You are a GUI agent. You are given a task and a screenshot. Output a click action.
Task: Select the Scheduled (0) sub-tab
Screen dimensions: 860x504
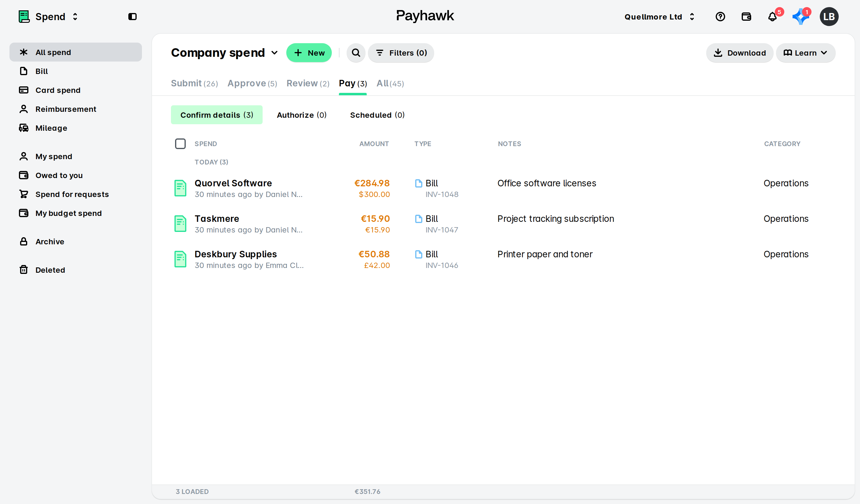(377, 115)
